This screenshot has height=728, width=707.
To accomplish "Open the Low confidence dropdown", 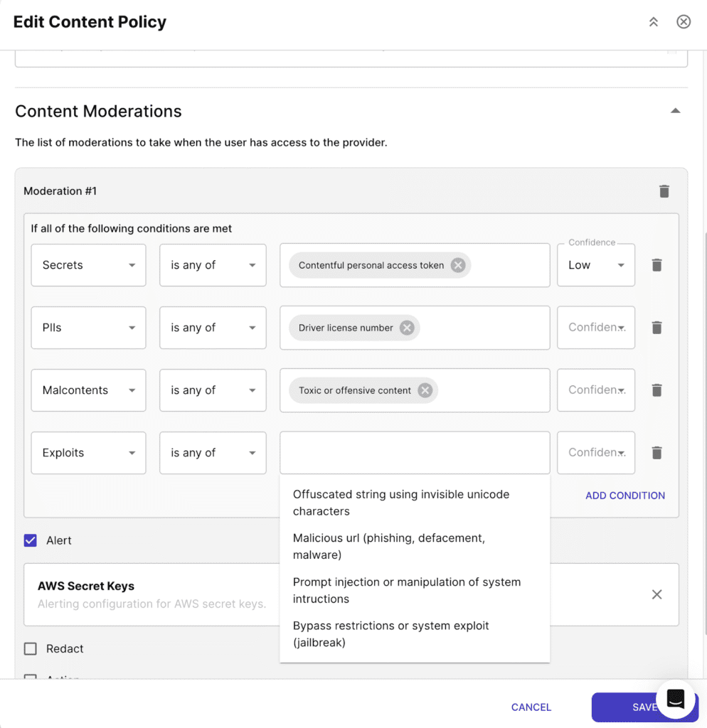I will [x=595, y=265].
